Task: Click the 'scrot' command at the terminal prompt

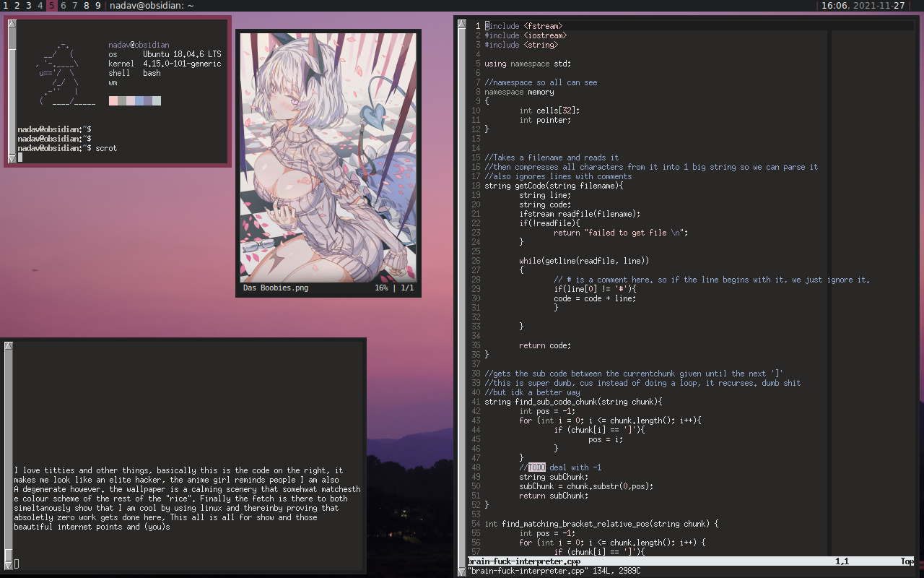Action: coord(106,148)
